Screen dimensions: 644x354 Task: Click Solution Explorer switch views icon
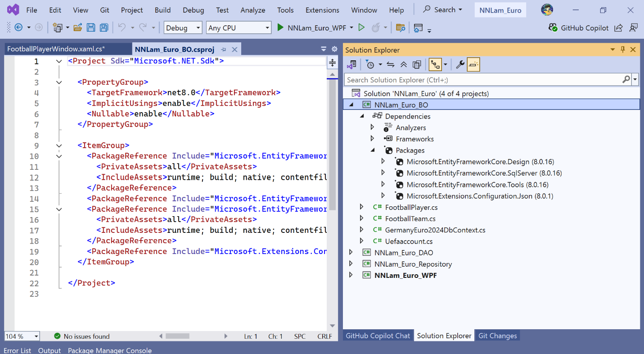(x=351, y=65)
